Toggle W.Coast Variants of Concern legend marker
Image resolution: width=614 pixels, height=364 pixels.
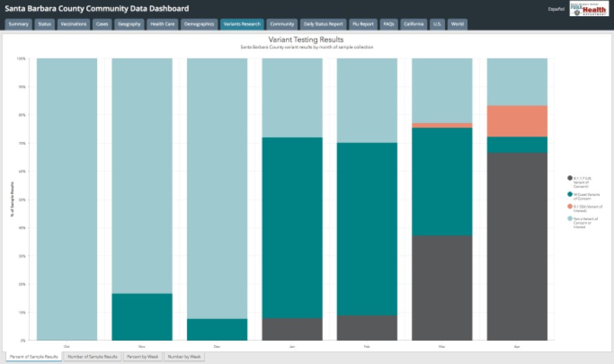[x=570, y=194]
